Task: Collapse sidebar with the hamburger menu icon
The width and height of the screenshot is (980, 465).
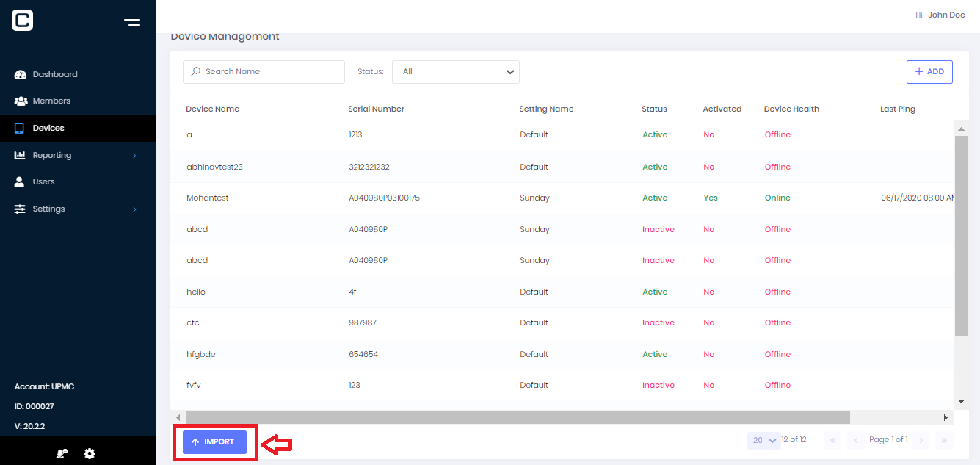Action: coord(132,20)
